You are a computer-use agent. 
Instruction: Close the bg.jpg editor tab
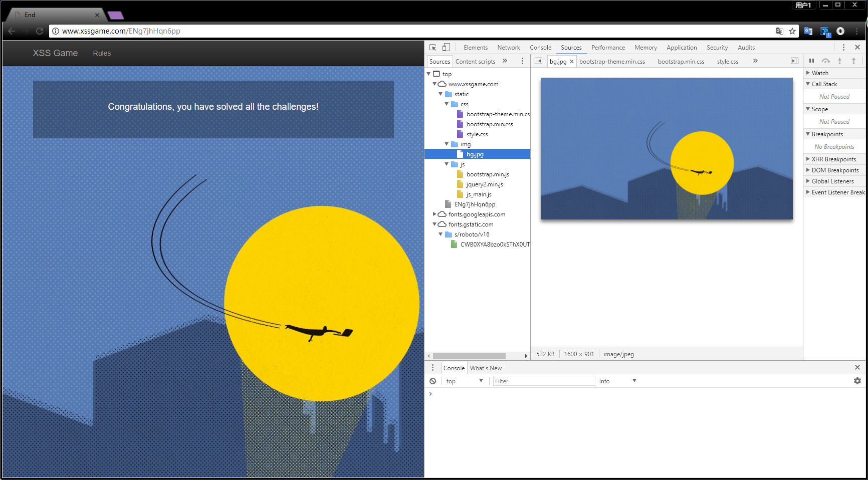click(572, 62)
